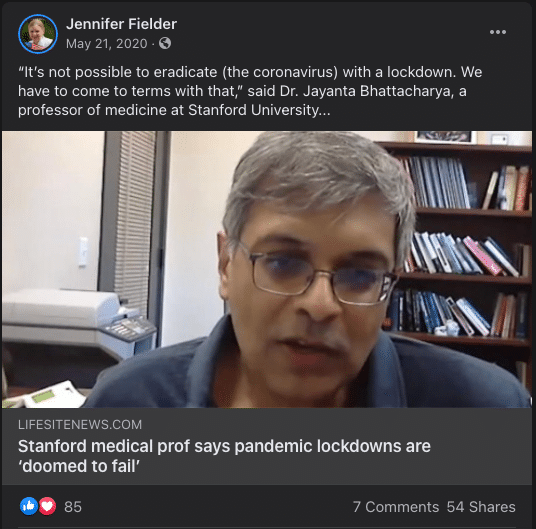Expand truncated caption at the trailing ellipsis
This screenshot has height=529, width=536.
325,110
